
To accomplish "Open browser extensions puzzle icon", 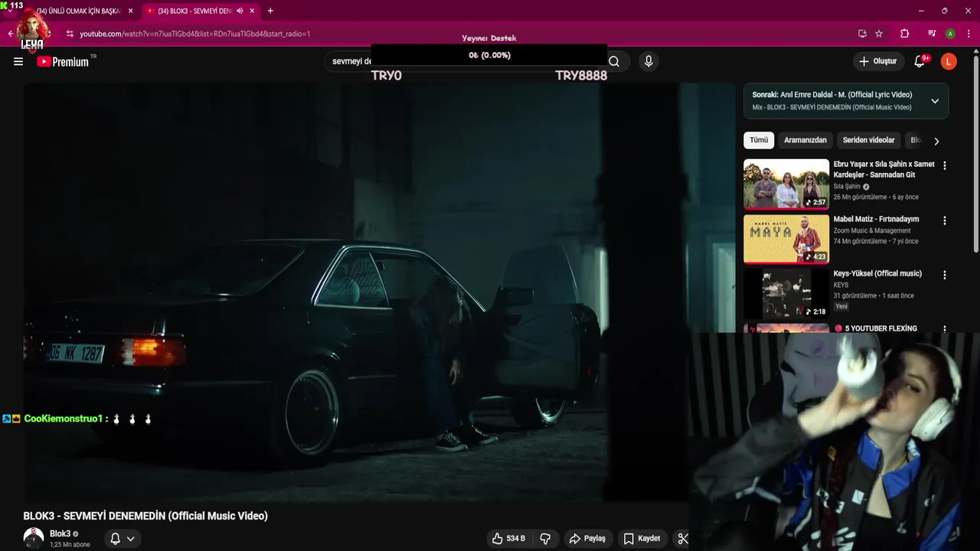I will coord(904,34).
